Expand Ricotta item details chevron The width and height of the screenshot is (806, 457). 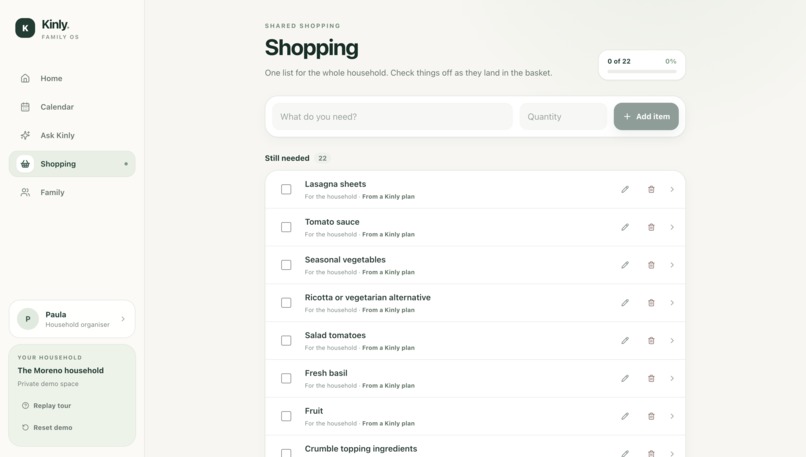[x=672, y=303]
